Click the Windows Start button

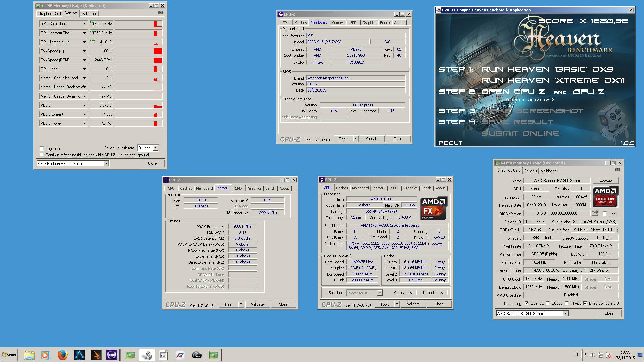click(9, 355)
